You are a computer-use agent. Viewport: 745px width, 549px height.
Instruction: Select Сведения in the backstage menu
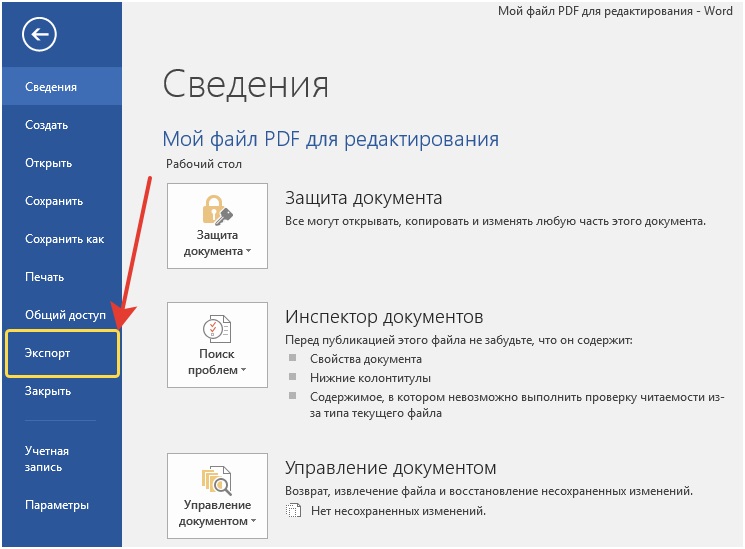[62, 87]
